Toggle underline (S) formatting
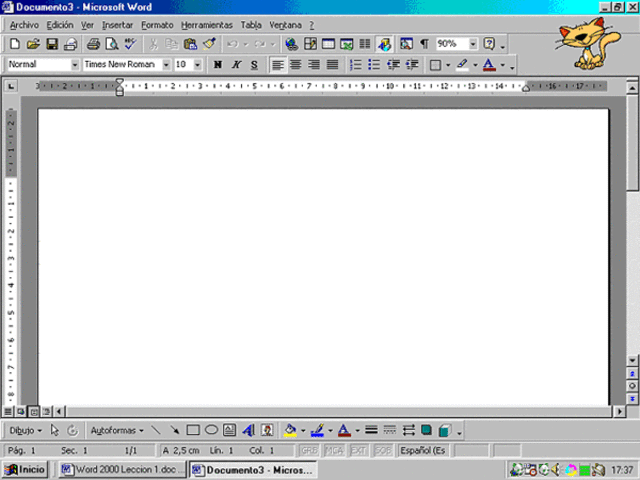 254,64
